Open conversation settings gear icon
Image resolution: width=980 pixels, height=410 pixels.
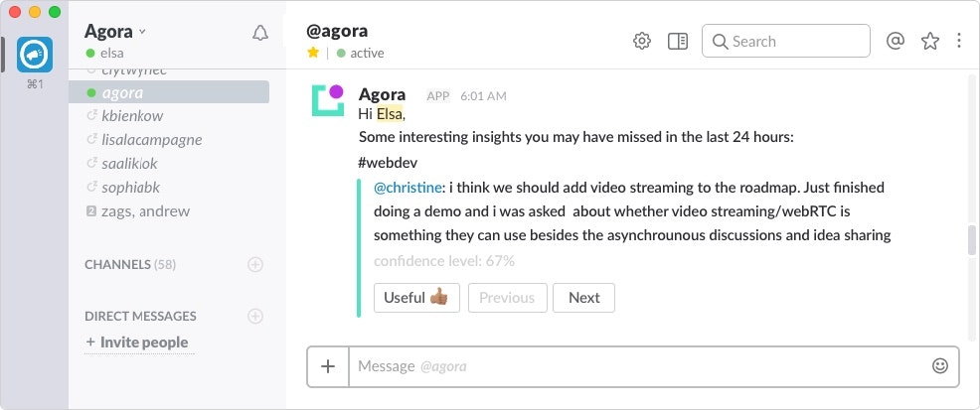(x=642, y=41)
